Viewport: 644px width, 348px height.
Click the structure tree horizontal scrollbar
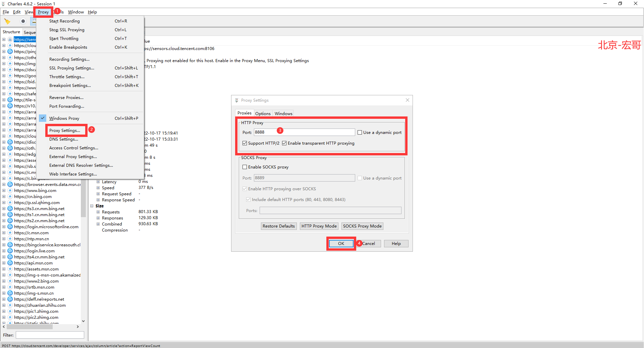pyautogui.click(x=30, y=327)
